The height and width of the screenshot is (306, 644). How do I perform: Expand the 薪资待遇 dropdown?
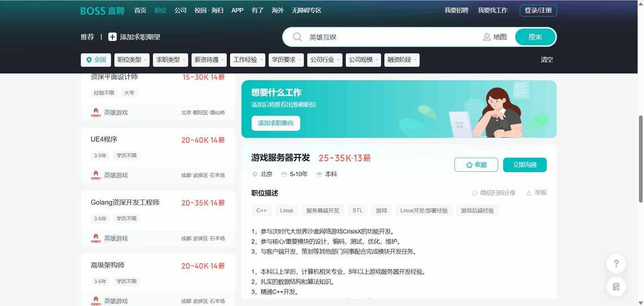[209, 60]
